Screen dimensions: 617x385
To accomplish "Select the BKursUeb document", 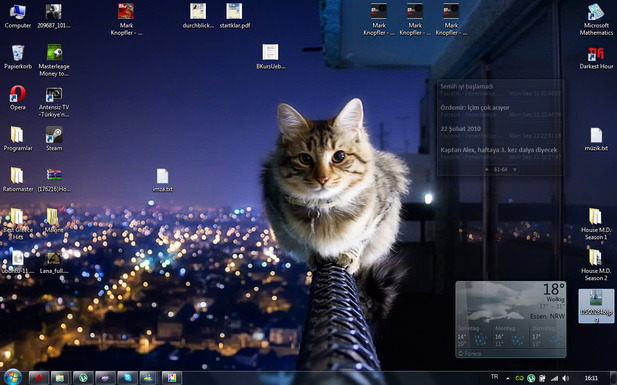I will pos(270,57).
